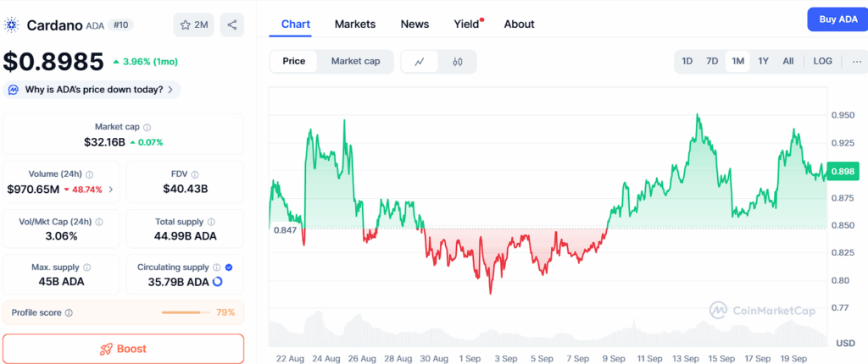Open the Markets tab
The width and height of the screenshot is (868, 364).
pyautogui.click(x=354, y=24)
